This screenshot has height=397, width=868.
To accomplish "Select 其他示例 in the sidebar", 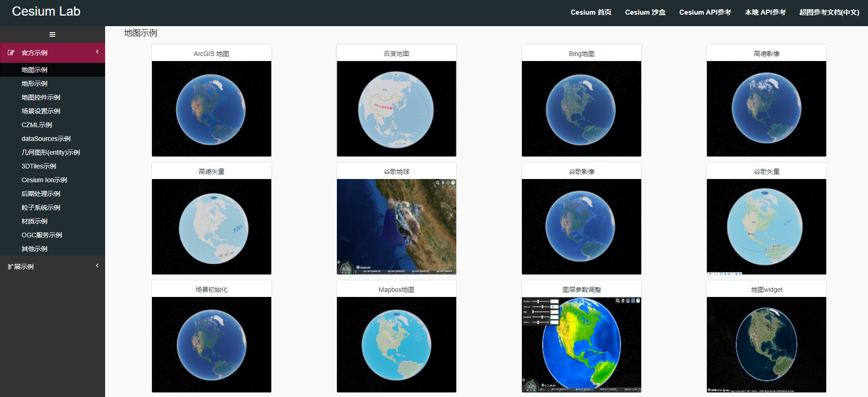I will pos(34,249).
